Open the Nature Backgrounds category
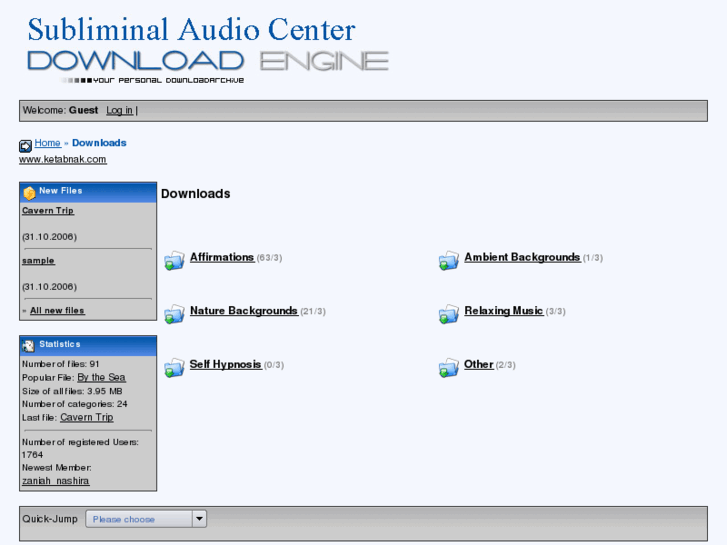The height and width of the screenshot is (545, 727). [x=244, y=311]
